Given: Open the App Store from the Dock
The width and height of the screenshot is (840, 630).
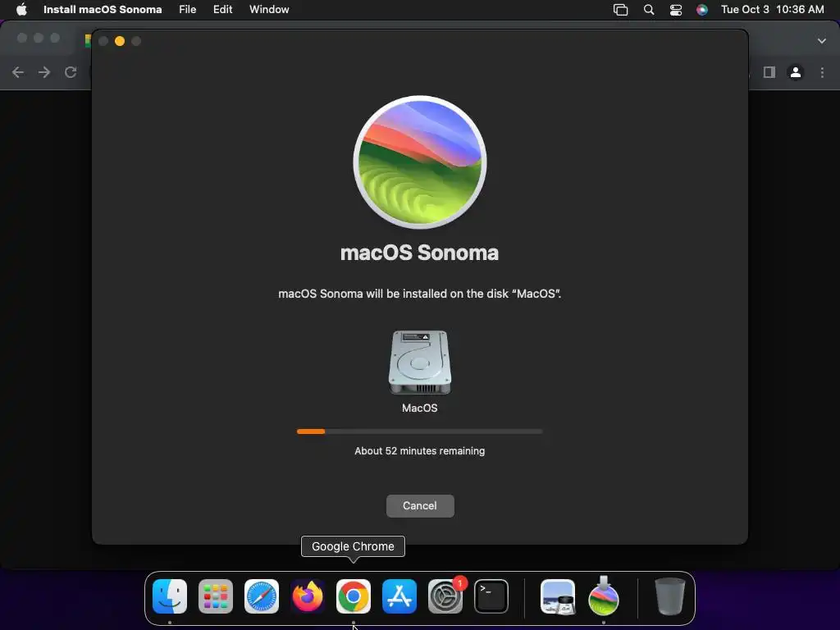Looking at the screenshot, I should [x=399, y=596].
